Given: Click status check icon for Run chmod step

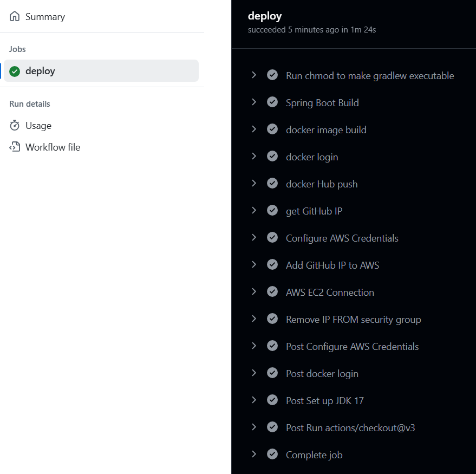Looking at the screenshot, I should [x=272, y=75].
